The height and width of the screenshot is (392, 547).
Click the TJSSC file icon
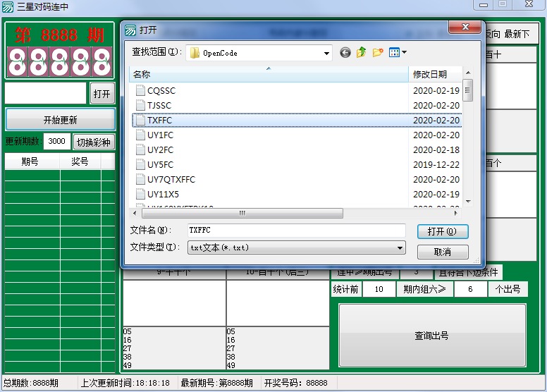(x=140, y=106)
